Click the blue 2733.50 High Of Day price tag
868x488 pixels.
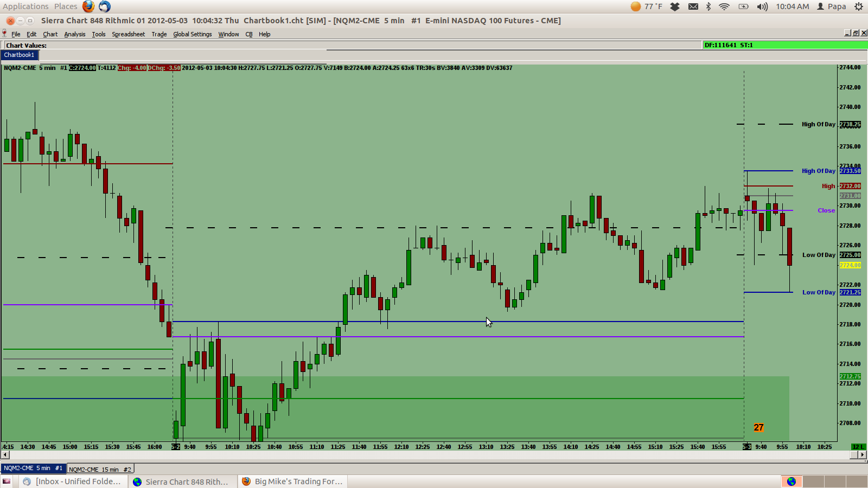[x=850, y=171]
